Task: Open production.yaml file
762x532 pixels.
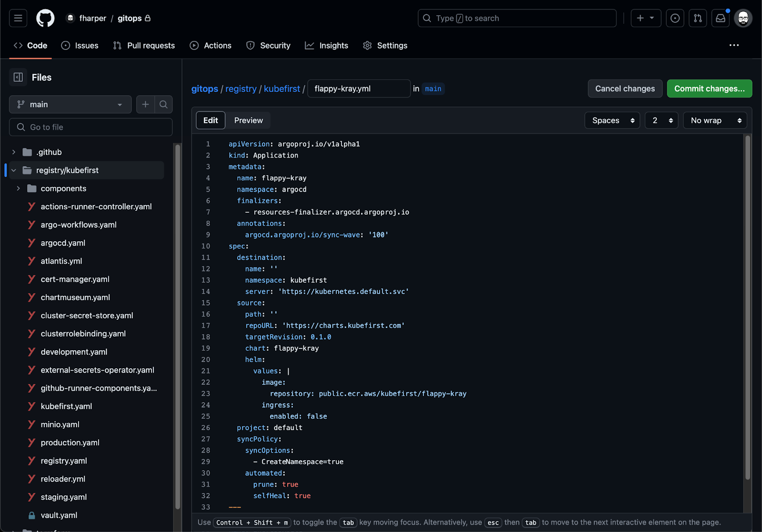Action: click(x=70, y=443)
